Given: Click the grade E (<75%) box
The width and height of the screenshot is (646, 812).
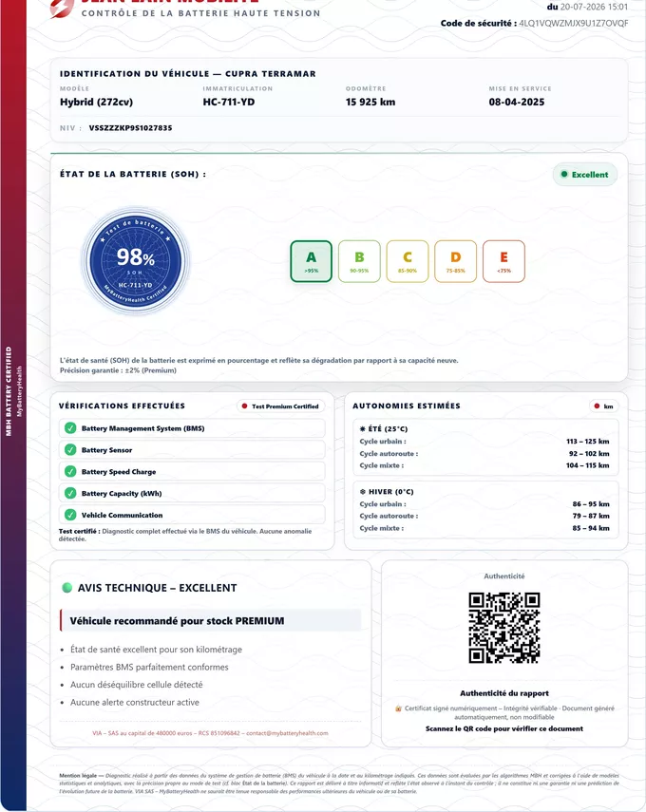Looking at the screenshot, I should 504,261.
